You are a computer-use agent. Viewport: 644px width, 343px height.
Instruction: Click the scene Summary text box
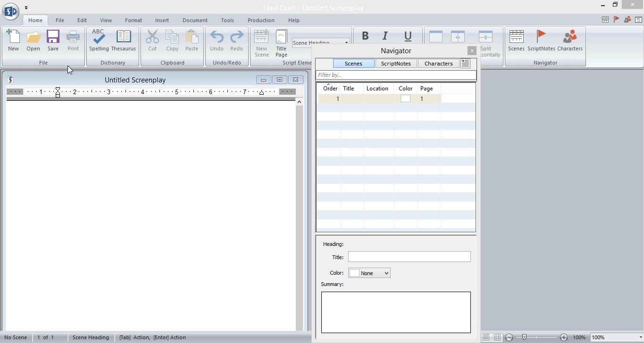click(x=396, y=312)
